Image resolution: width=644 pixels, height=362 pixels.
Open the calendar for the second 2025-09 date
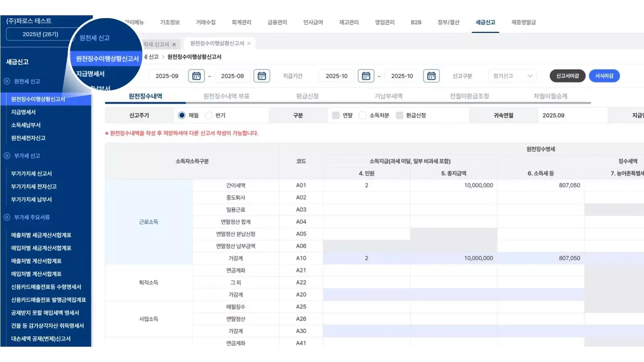click(x=262, y=76)
